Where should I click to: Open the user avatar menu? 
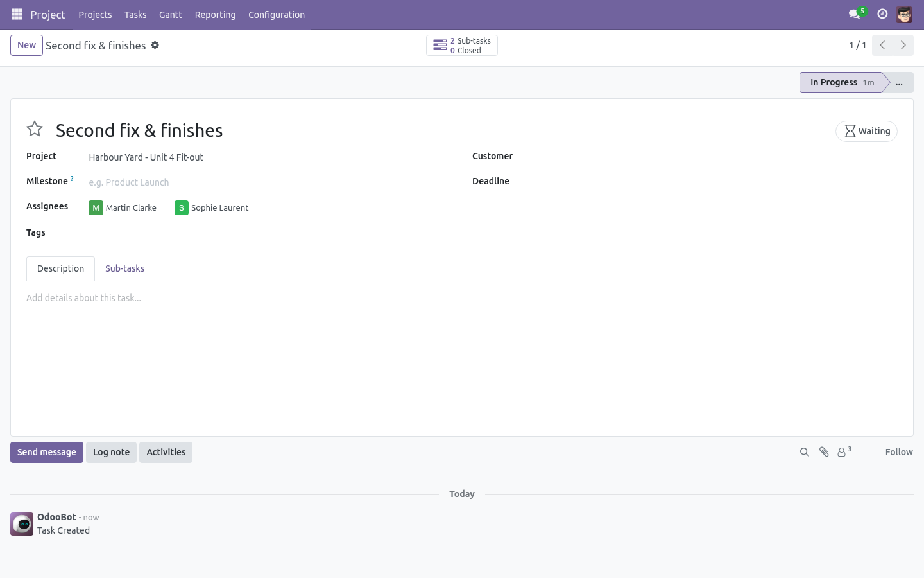[904, 14]
